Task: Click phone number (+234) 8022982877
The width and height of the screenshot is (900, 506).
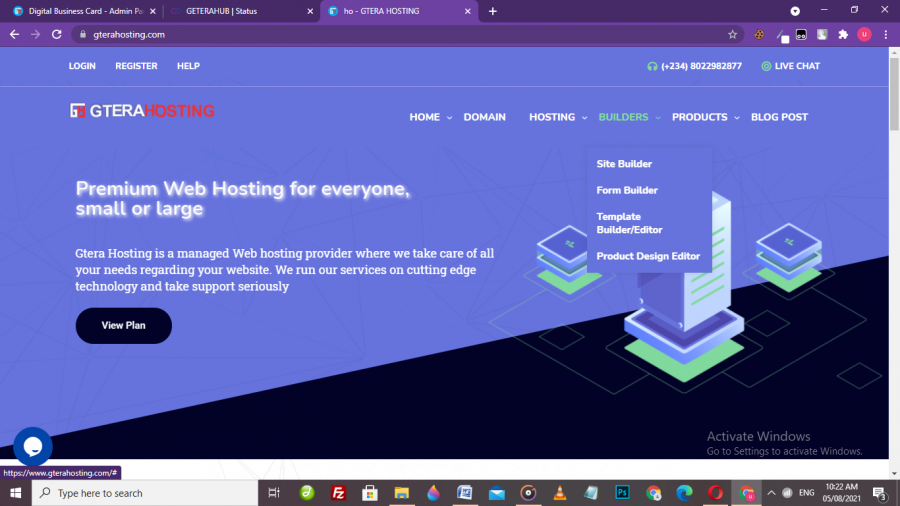Action: (x=701, y=66)
